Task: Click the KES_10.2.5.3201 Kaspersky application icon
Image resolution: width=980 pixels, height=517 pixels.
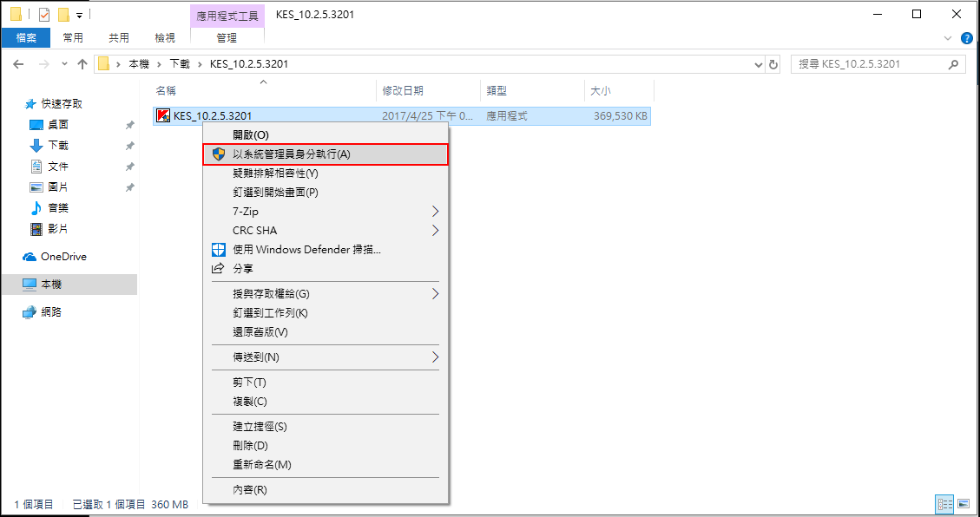Action: 162,116
